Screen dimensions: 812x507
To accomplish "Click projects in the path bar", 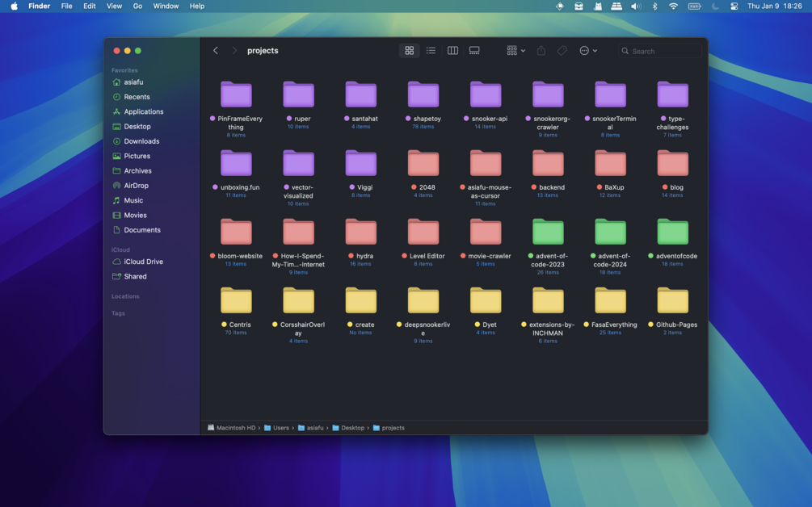I will click(x=389, y=428).
